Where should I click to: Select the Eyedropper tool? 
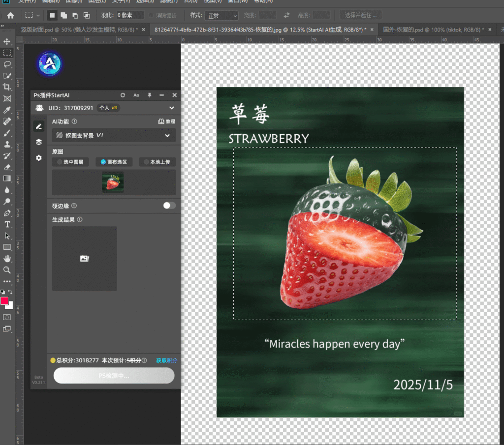pos(7,110)
